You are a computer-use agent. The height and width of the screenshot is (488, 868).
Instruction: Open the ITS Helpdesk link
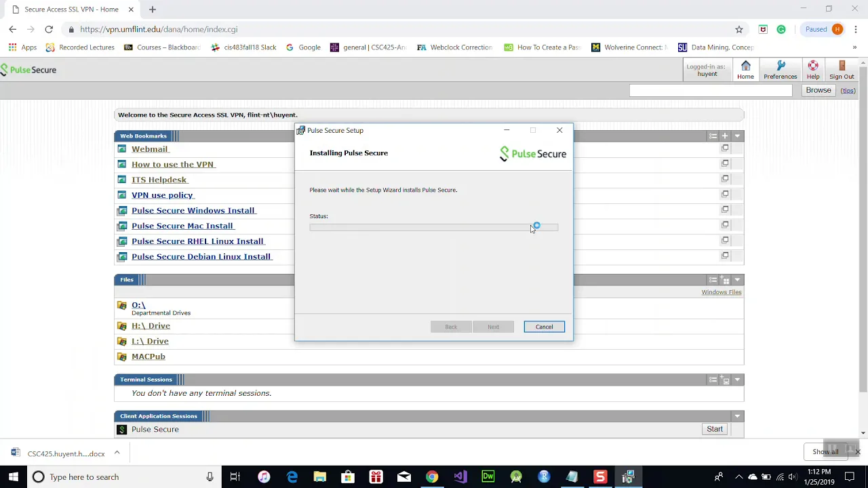(x=159, y=180)
